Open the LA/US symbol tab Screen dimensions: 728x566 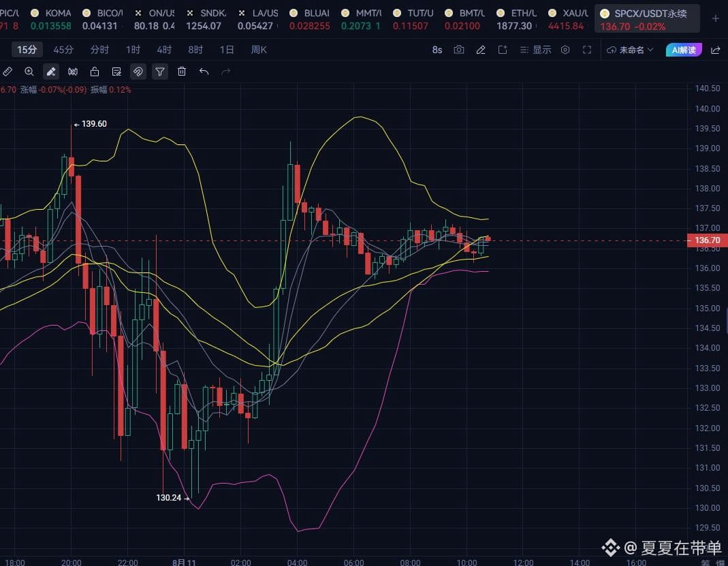[257, 19]
